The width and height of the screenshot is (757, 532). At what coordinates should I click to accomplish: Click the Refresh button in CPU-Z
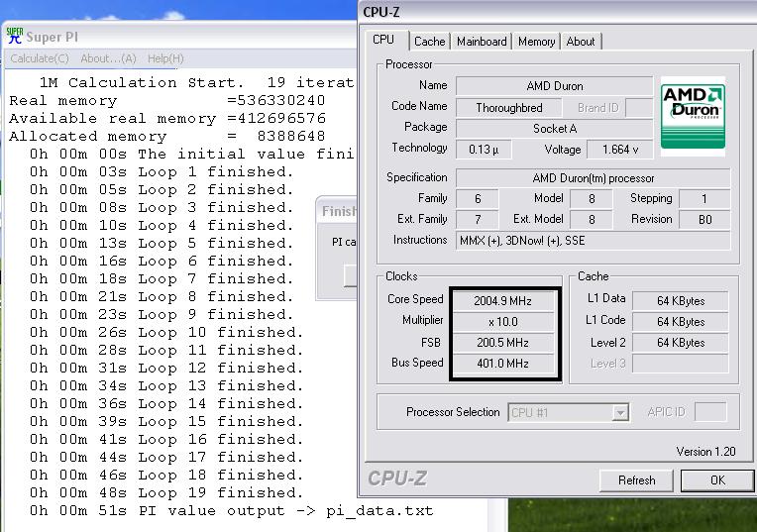(636, 480)
